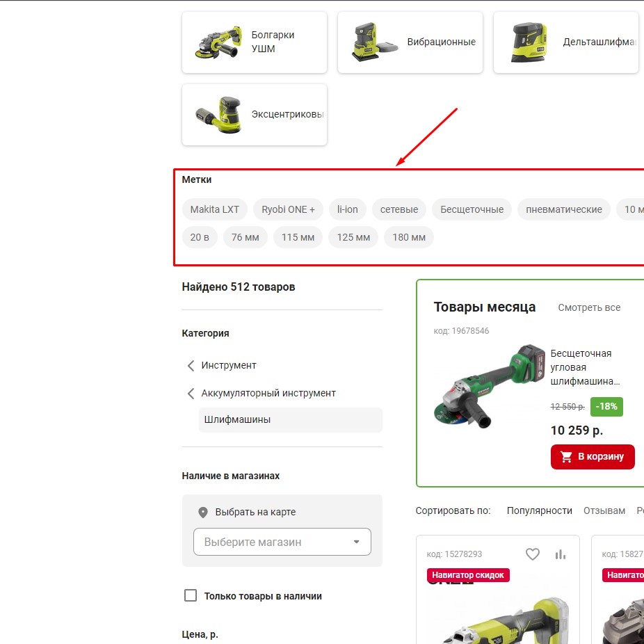The height and width of the screenshot is (644, 644).
Task: Enable Только товары в наличии checkbox
Action: tap(191, 595)
